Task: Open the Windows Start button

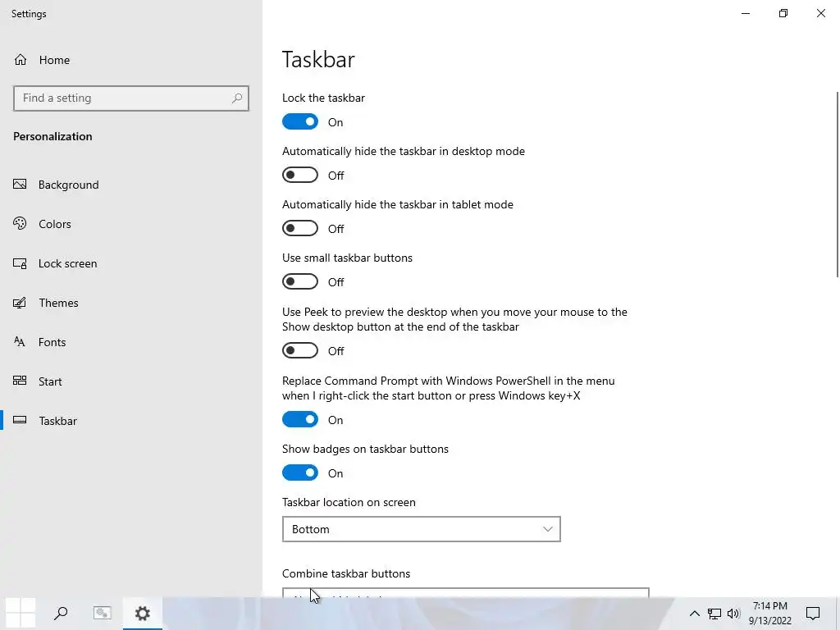Action: pos(21,613)
